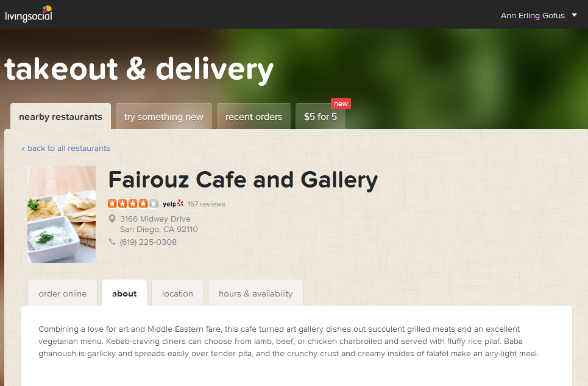Open the order online tab

62,293
